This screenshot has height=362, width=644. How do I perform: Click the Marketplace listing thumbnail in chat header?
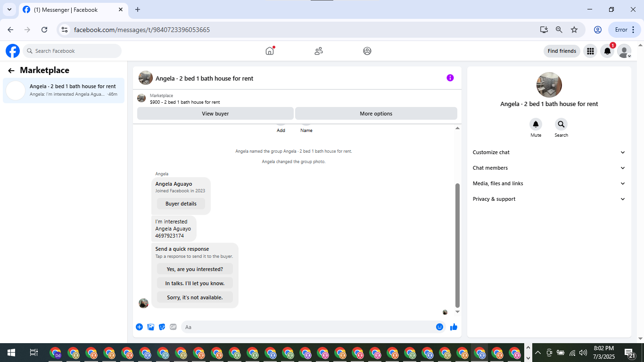141,98
